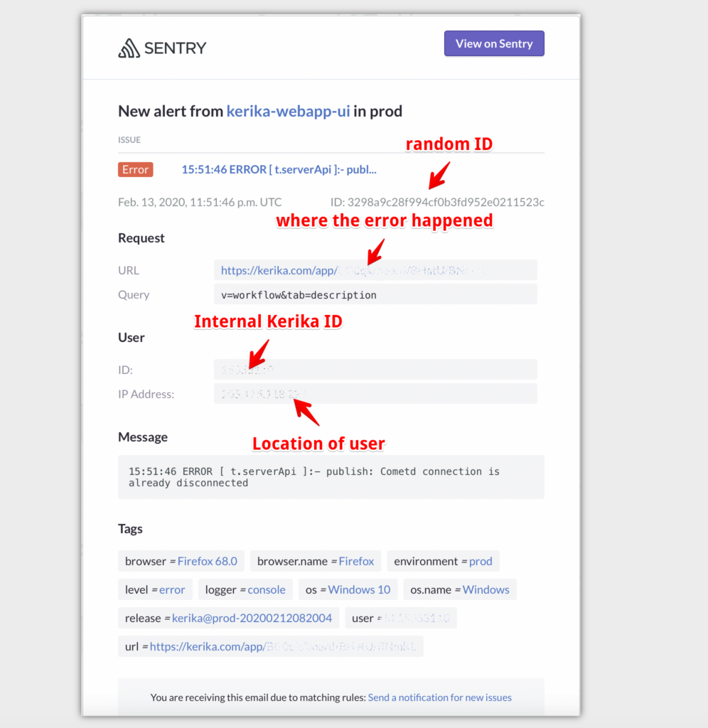
Task: Click the blurred IP Address value
Action: pos(263,394)
